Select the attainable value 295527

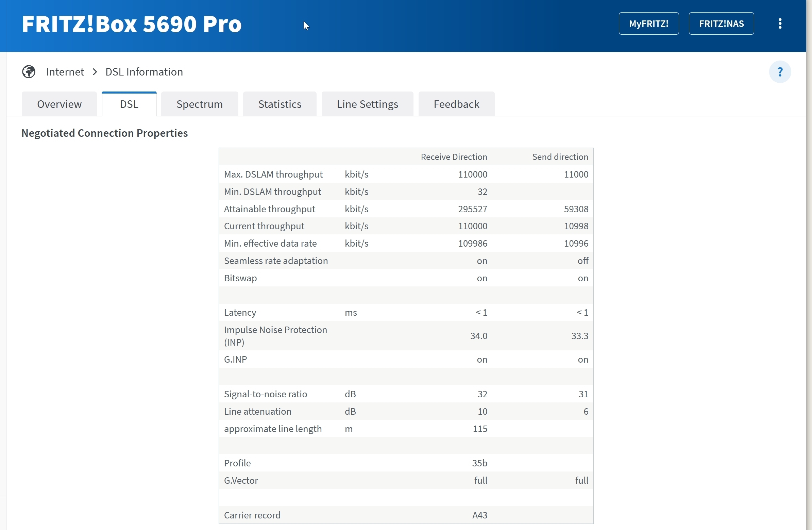coord(473,209)
